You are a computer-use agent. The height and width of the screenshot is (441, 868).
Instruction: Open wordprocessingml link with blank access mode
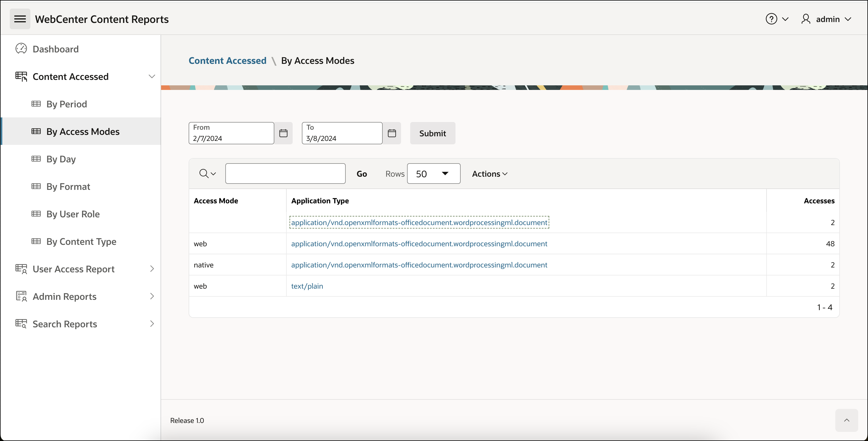[419, 222]
